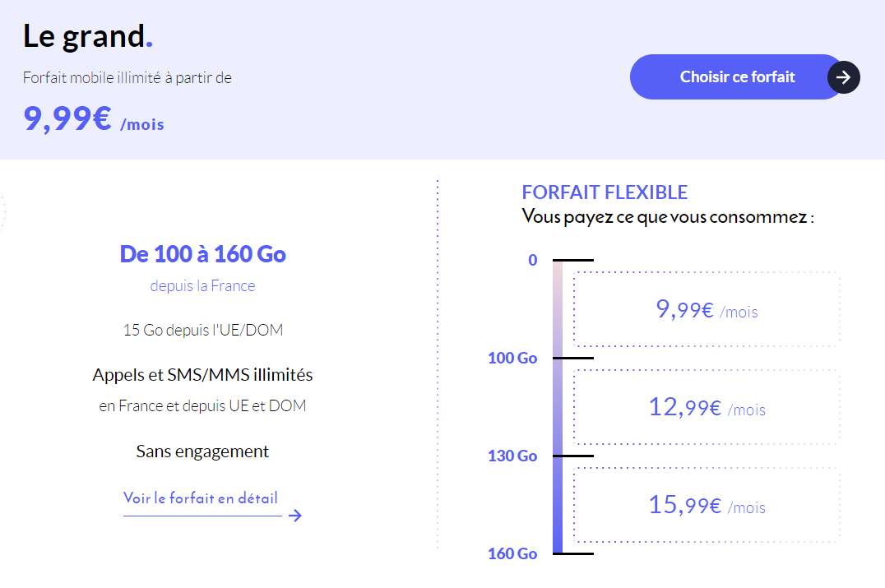Click the 100 Go marker on the scale
The image size is (885, 588).
point(512,359)
